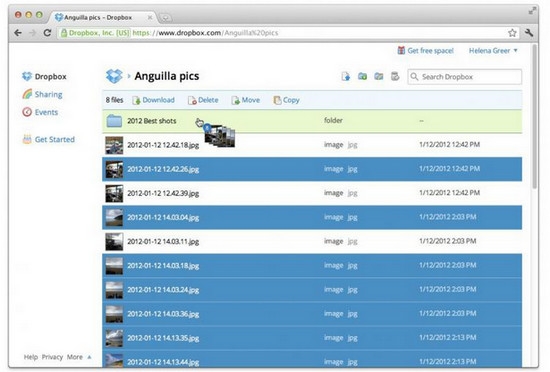Click the Copy action

287,100
